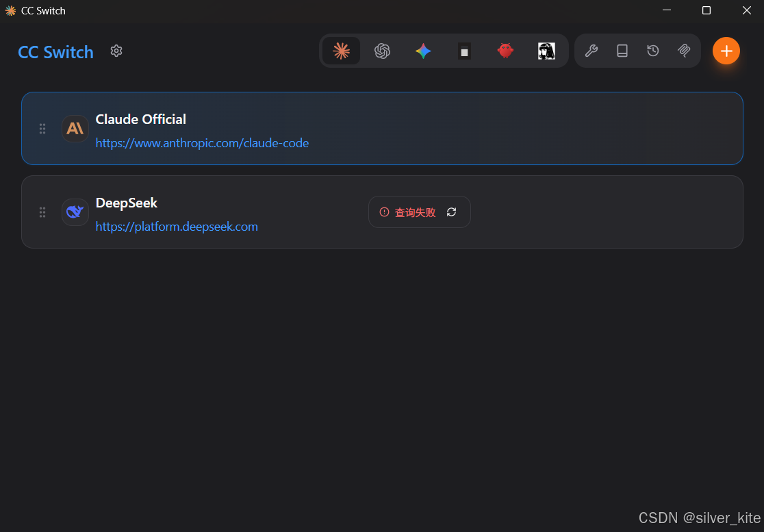Open the platform.deepseek.com link
The height and width of the screenshot is (532, 764).
pos(177,227)
